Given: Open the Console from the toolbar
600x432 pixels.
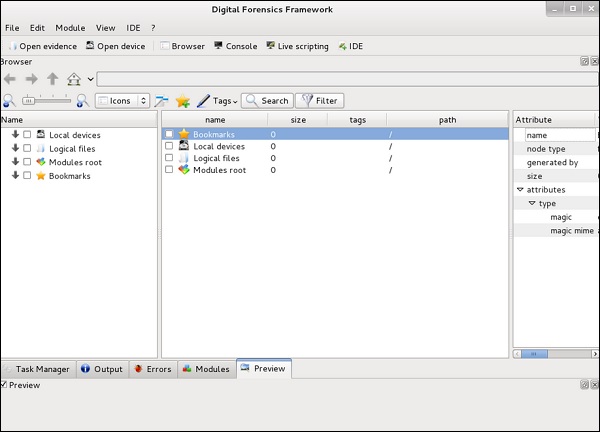Looking at the screenshot, I should tap(235, 46).
